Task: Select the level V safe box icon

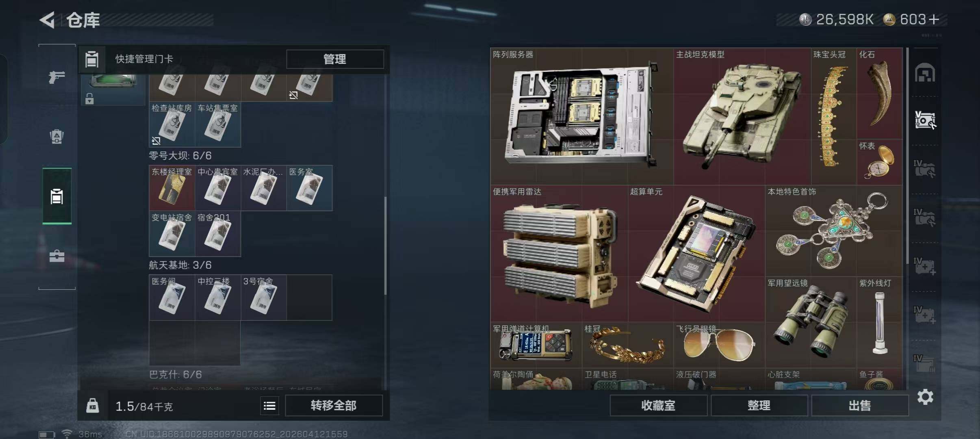Action: (925, 120)
